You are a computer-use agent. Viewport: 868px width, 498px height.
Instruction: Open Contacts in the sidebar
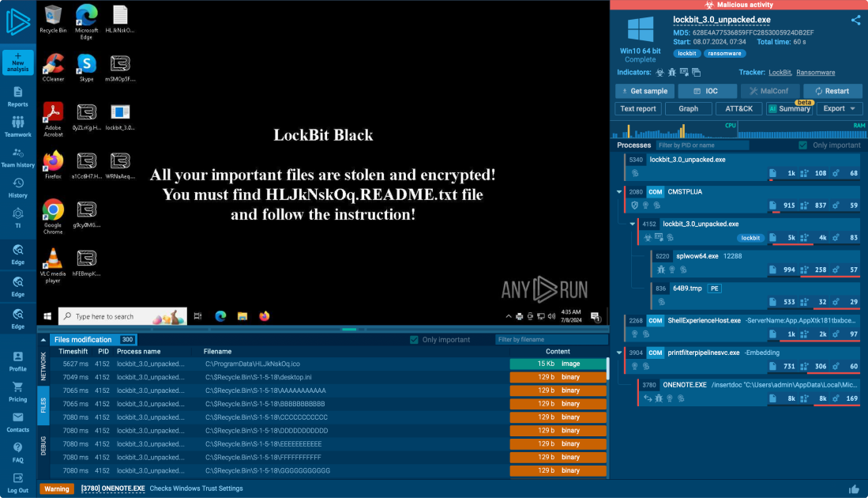(17, 422)
